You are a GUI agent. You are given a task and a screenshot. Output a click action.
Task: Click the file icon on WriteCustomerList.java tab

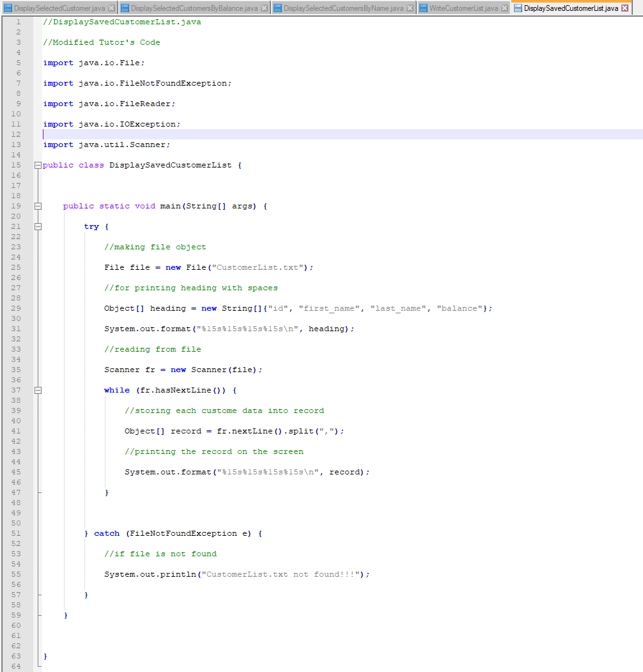[x=423, y=9]
